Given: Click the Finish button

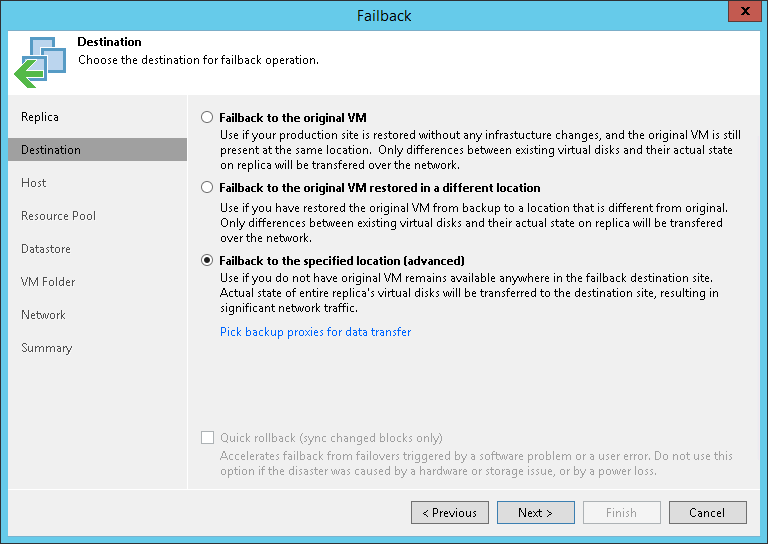Looking at the screenshot, I should [x=621, y=513].
